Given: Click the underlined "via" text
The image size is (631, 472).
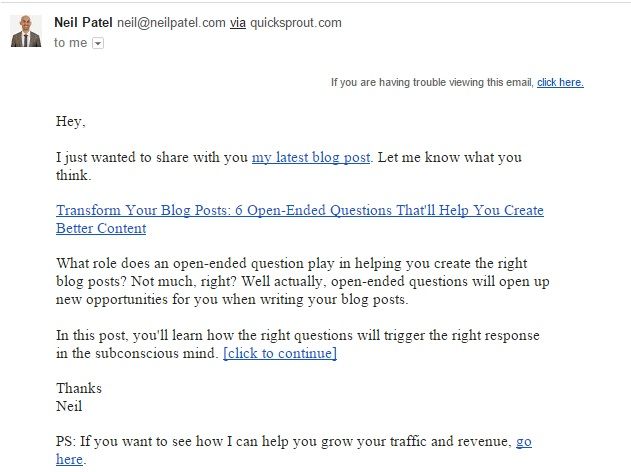Looking at the screenshot, I should point(237,20).
